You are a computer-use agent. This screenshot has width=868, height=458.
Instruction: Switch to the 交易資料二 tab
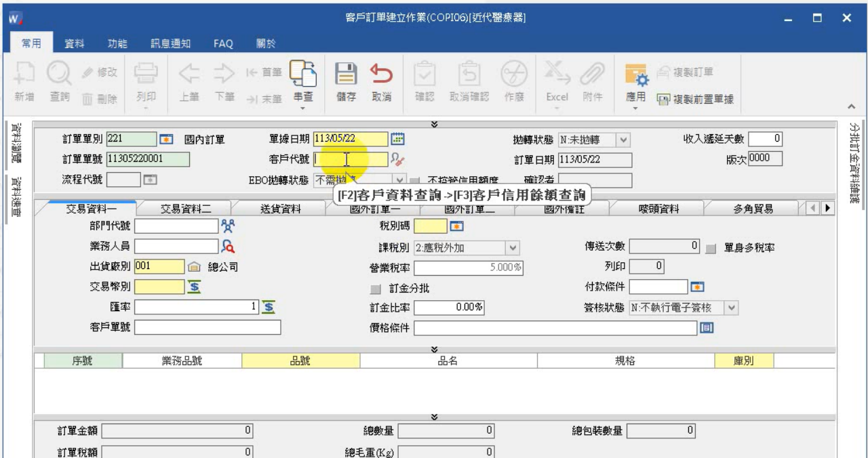[x=184, y=208]
